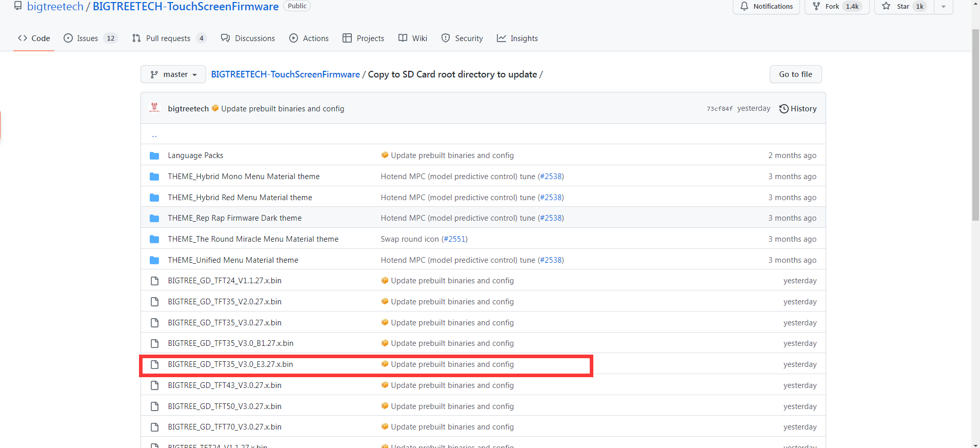Click folder icon for THEME_Unified Menu Material theme
This screenshot has width=980, height=448.
(x=154, y=260)
